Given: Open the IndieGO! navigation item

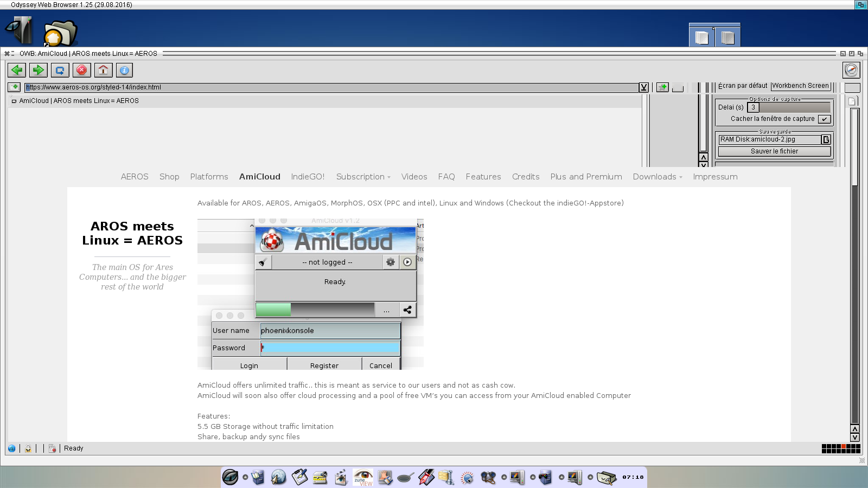Looking at the screenshot, I should pyautogui.click(x=308, y=177).
